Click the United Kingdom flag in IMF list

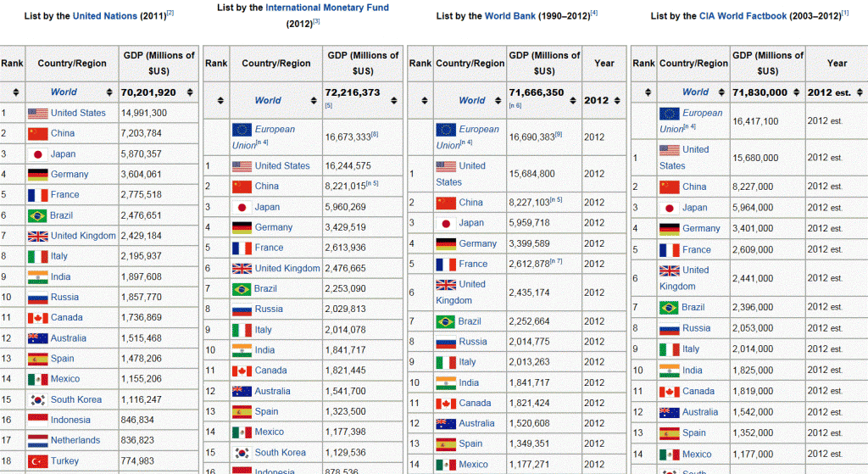click(x=242, y=269)
